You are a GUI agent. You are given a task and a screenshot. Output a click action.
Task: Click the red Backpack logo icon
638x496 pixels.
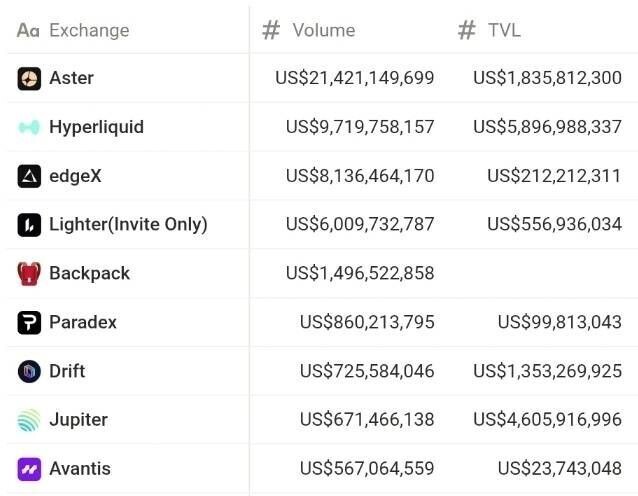click(29, 273)
